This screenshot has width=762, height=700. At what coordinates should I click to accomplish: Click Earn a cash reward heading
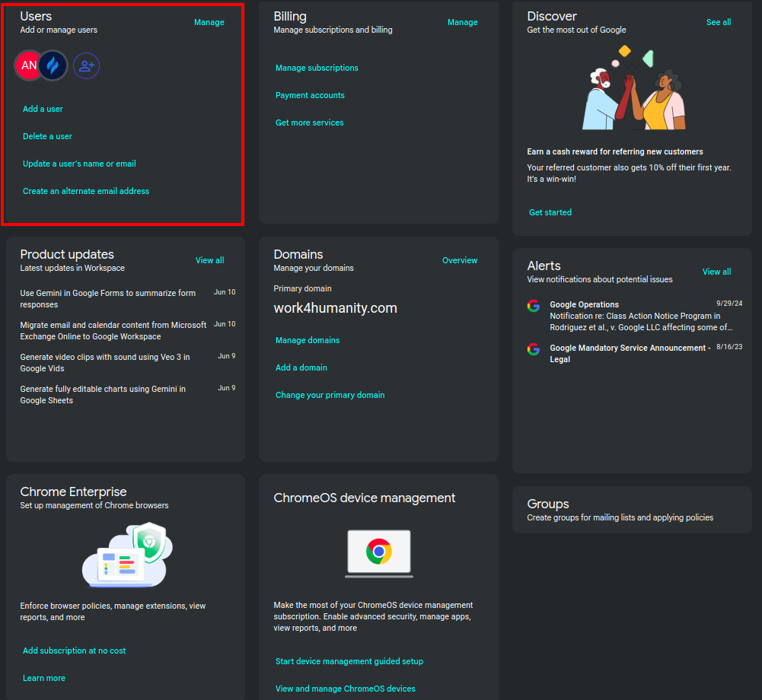click(615, 151)
